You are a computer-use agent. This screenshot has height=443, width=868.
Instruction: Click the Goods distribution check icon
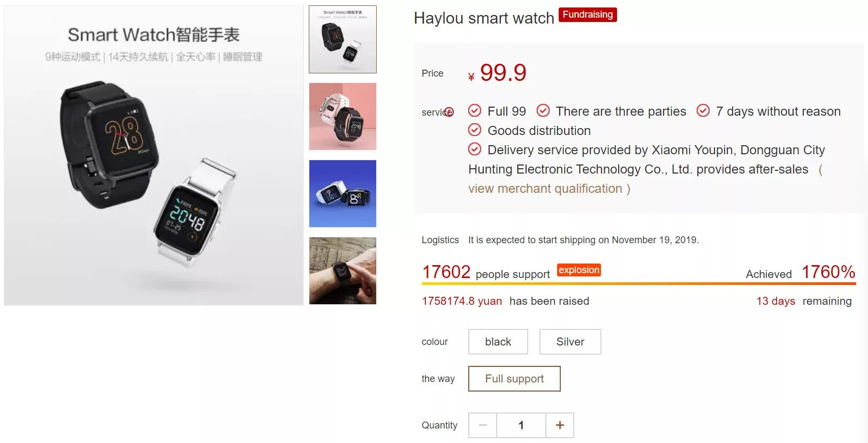click(x=475, y=130)
